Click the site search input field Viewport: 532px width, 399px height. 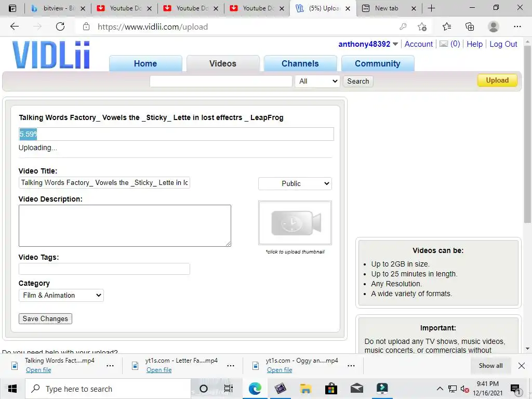pyautogui.click(x=221, y=81)
